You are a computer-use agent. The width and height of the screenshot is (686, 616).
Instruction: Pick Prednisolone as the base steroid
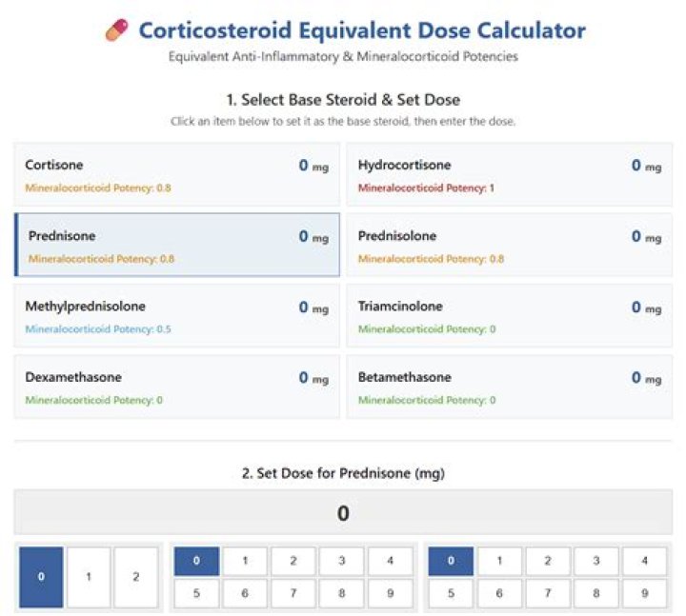(509, 245)
